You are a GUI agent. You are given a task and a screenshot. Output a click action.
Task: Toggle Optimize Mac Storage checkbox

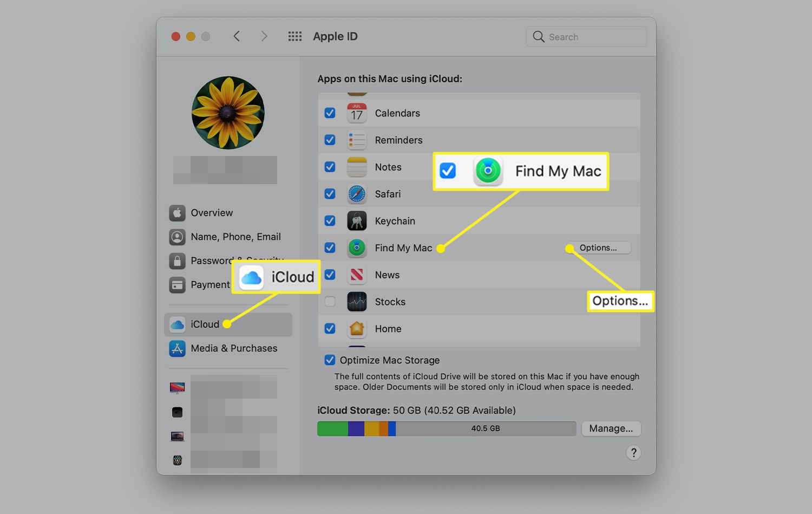(x=330, y=360)
